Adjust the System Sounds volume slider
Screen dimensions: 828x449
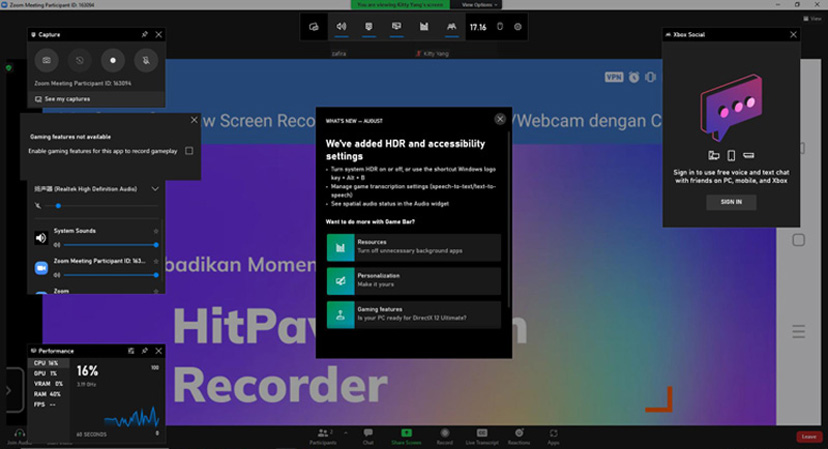click(110, 245)
